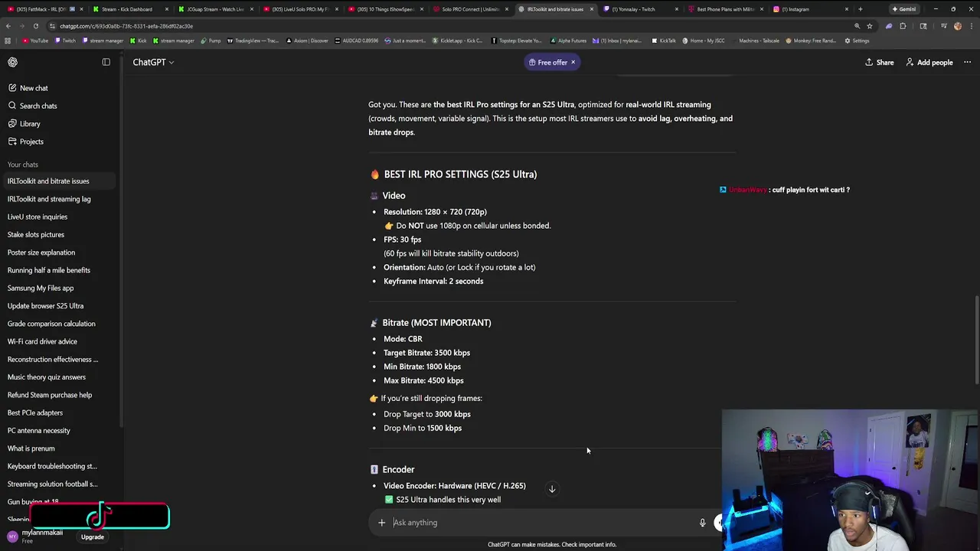Viewport: 980px width, 551px height.
Task: Open the ChatGPT logo home icon
Action: [12, 62]
